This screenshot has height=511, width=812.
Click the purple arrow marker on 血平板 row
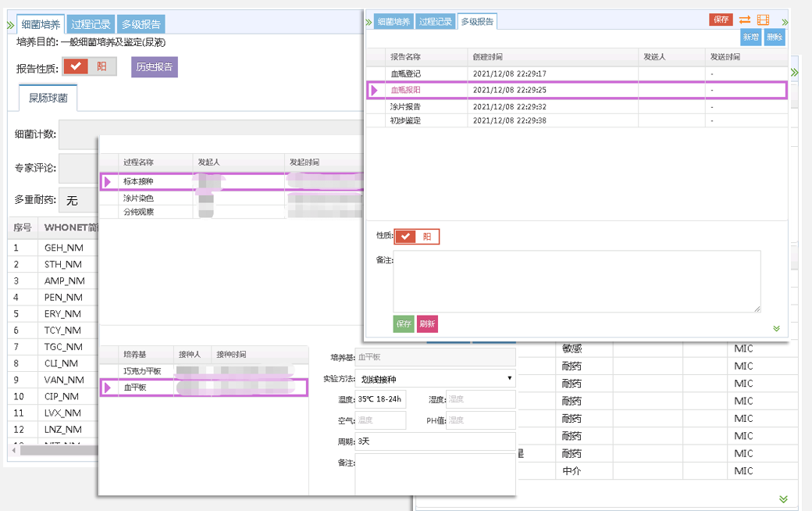(108, 387)
